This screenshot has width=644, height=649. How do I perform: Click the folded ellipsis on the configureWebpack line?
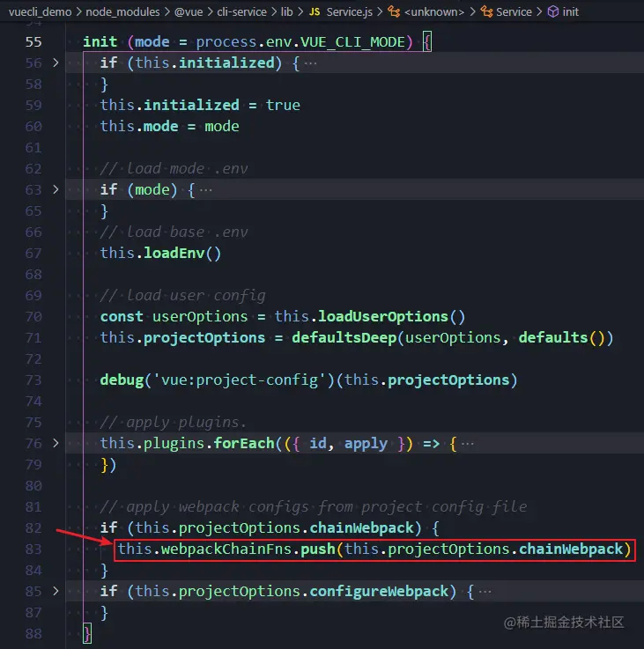coord(485,592)
